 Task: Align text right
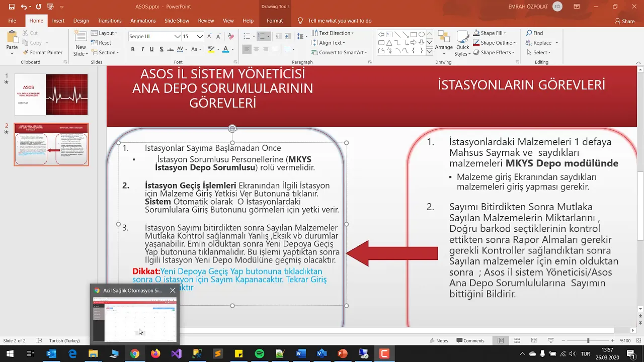point(266,49)
